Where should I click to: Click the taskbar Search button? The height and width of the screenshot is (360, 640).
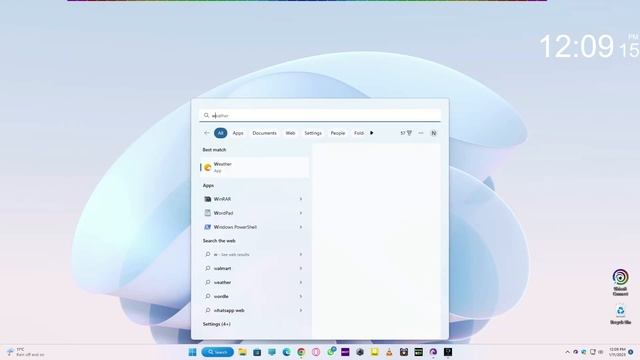[x=218, y=352]
